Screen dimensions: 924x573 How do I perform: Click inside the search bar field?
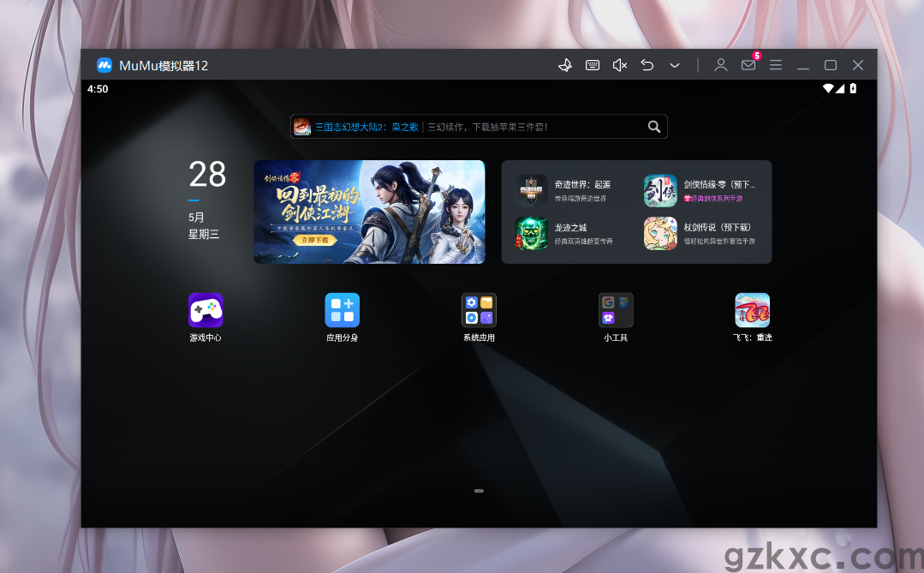tap(479, 126)
